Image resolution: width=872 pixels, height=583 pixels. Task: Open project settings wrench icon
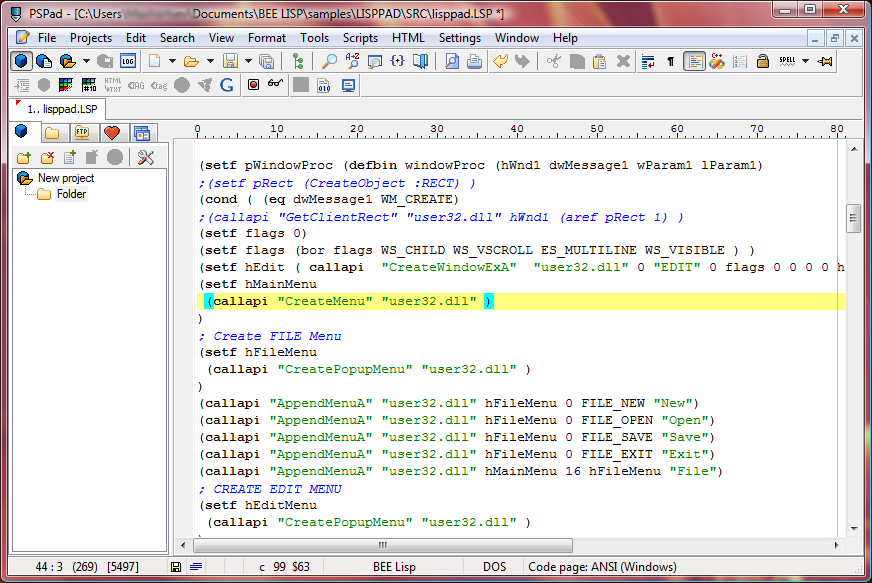coord(146,157)
